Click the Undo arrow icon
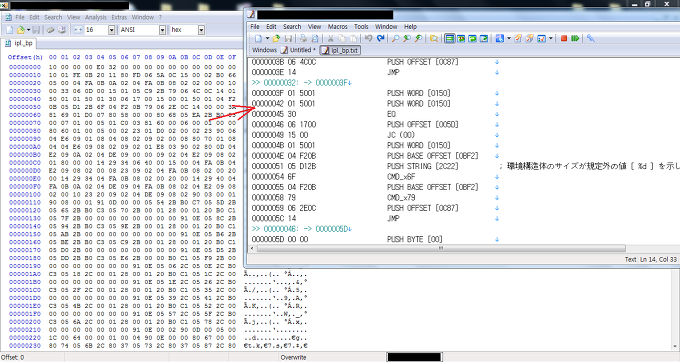680x362 pixels. tap(369, 39)
